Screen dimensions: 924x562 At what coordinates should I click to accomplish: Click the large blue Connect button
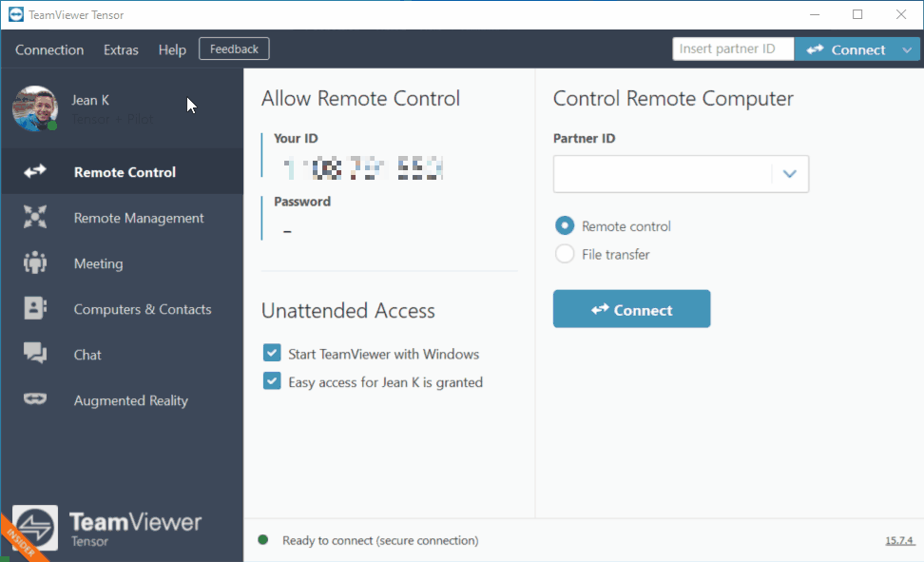click(x=632, y=308)
